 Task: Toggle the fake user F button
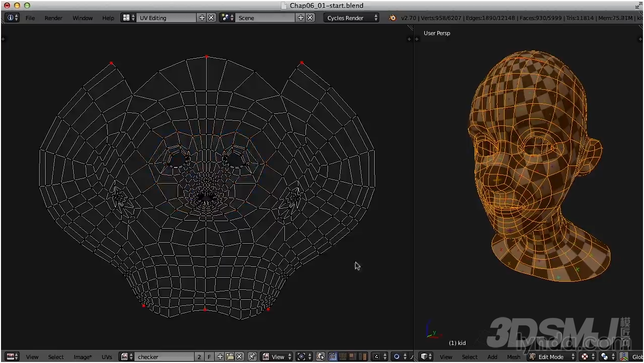tap(209, 356)
